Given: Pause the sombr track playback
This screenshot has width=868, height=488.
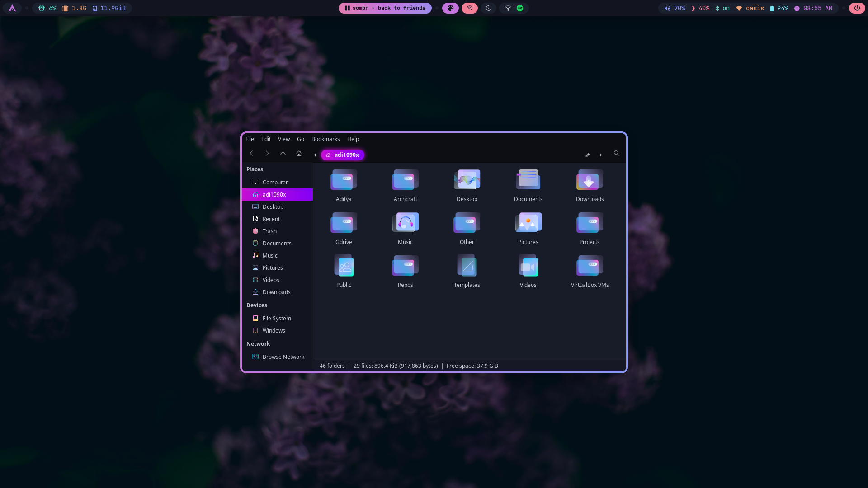Looking at the screenshot, I should pyautogui.click(x=347, y=8).
